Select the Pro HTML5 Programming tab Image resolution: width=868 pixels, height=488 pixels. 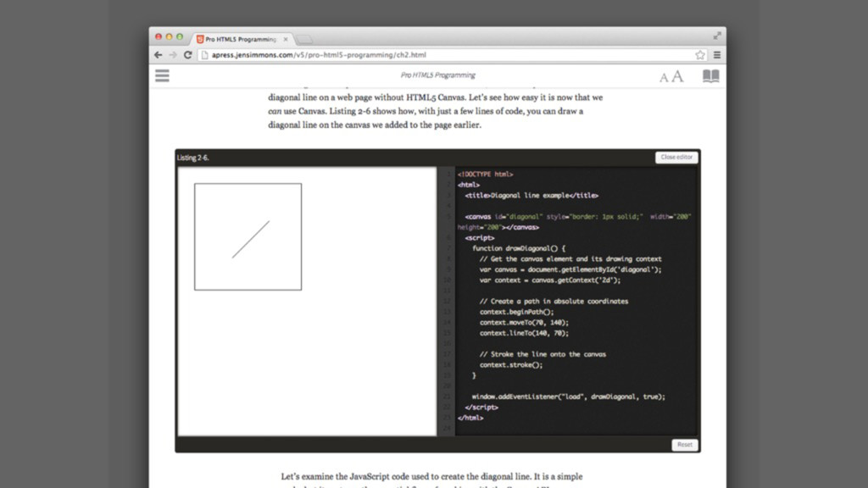[242, 39]
